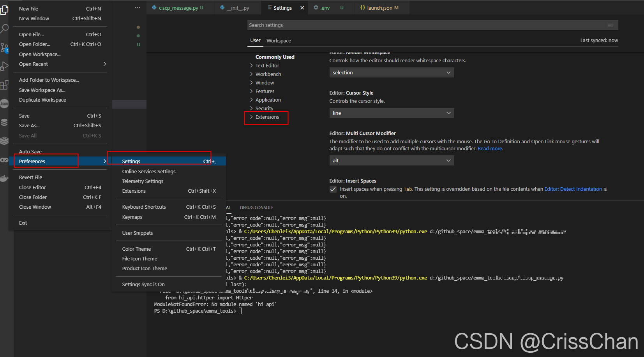Expand the Extensions settings section

(267, 117)
